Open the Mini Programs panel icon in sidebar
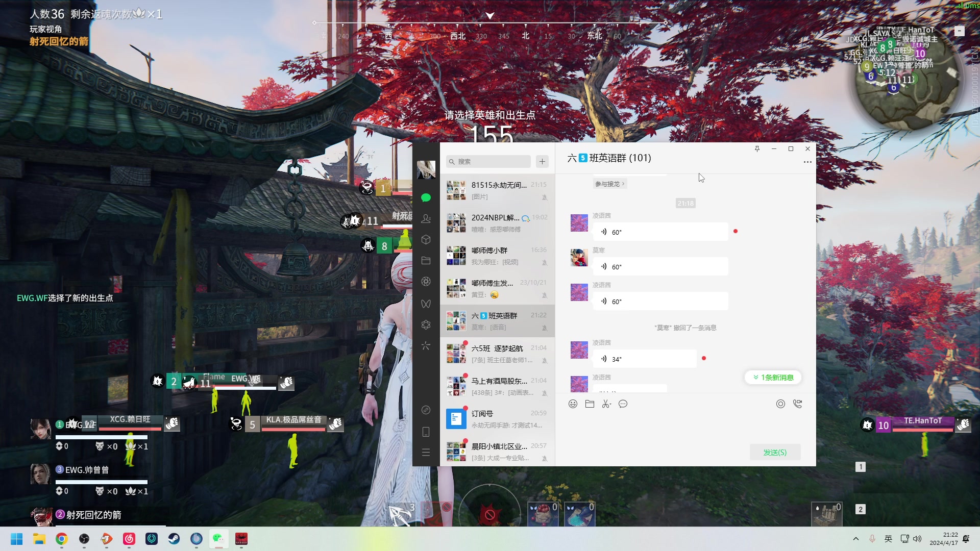980x551 pixels. (426, 410)
